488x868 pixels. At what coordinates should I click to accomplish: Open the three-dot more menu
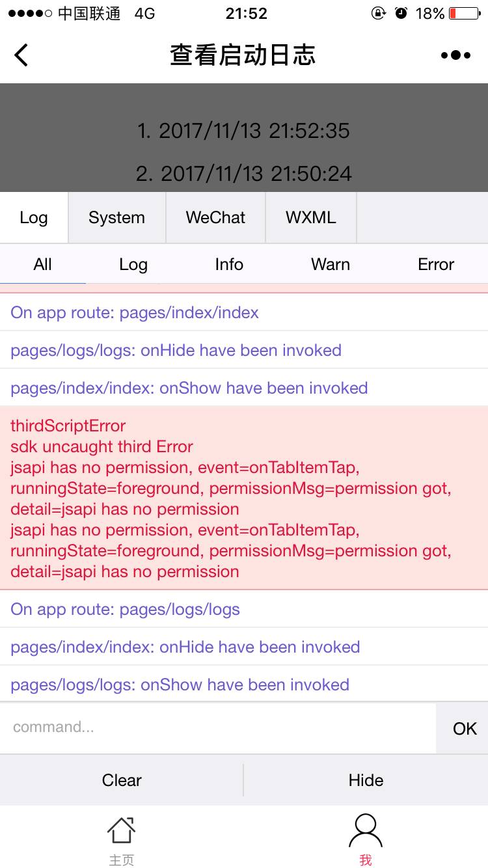point(455,55)
